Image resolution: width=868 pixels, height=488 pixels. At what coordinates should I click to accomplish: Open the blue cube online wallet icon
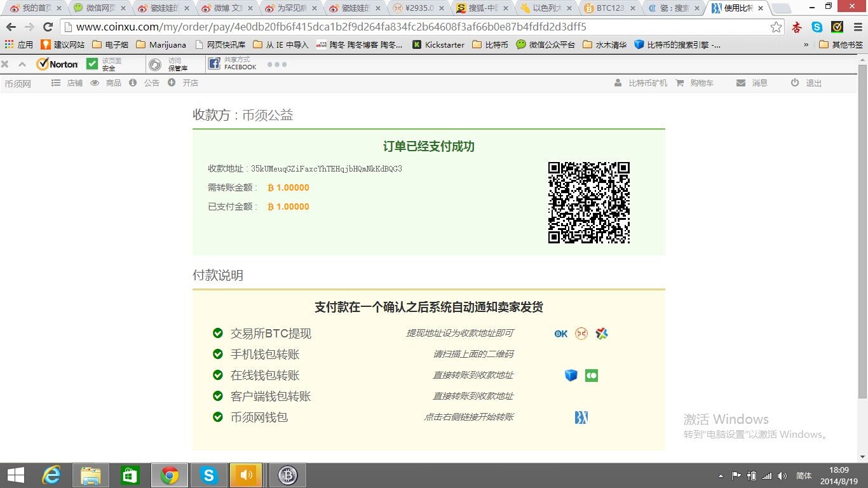tap(571, 376)
